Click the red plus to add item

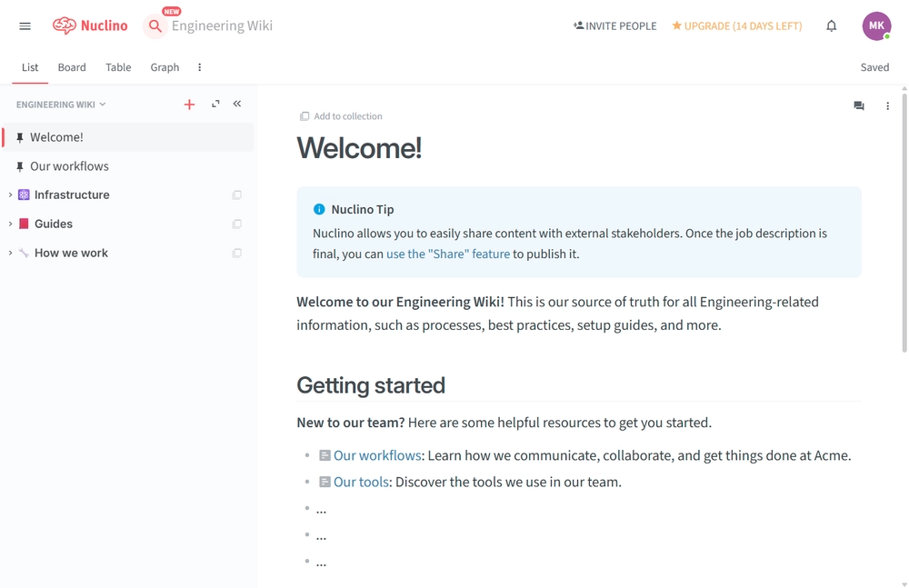(189, 105)
